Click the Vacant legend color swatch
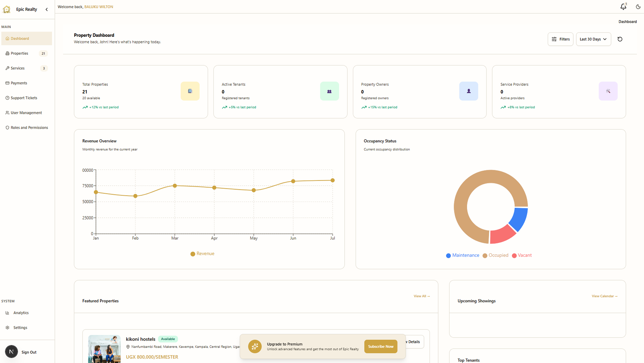 [514, 255]
